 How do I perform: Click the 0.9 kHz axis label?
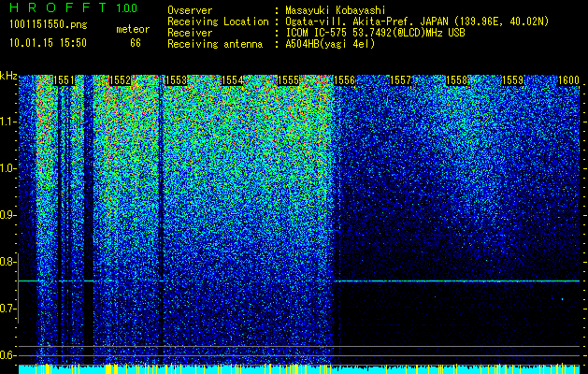point(8,215)
